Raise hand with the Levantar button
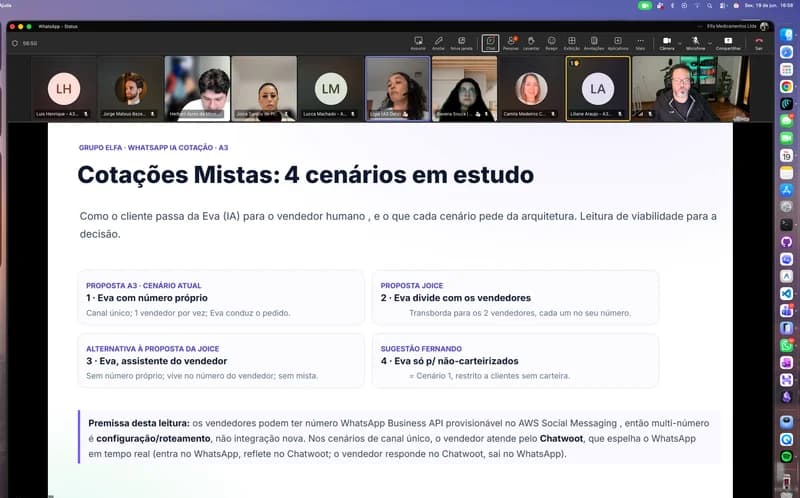Image resolution: width=800 pixels, height=498 pixels. click(531, 43)
